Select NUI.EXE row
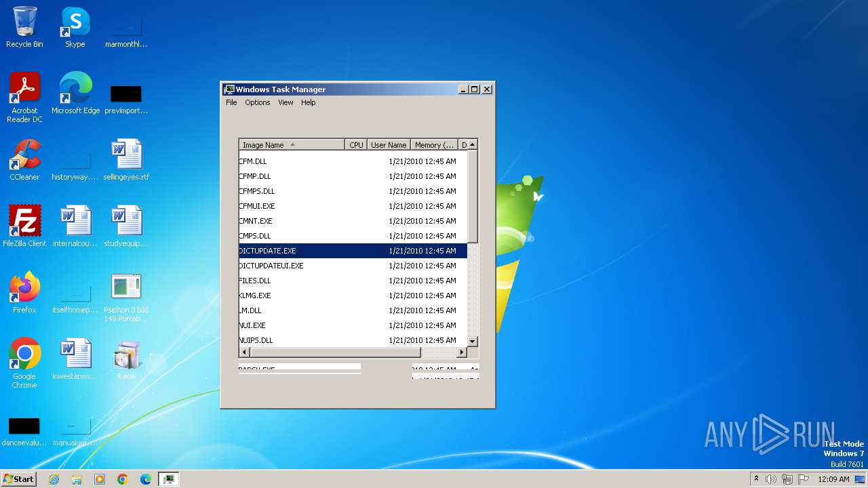The width and height of the screenshot is (868, 488). [353, 325]
